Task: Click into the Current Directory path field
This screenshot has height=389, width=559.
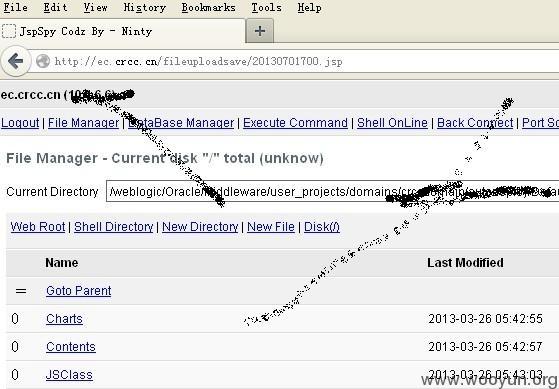Action: tap(333, 191)
